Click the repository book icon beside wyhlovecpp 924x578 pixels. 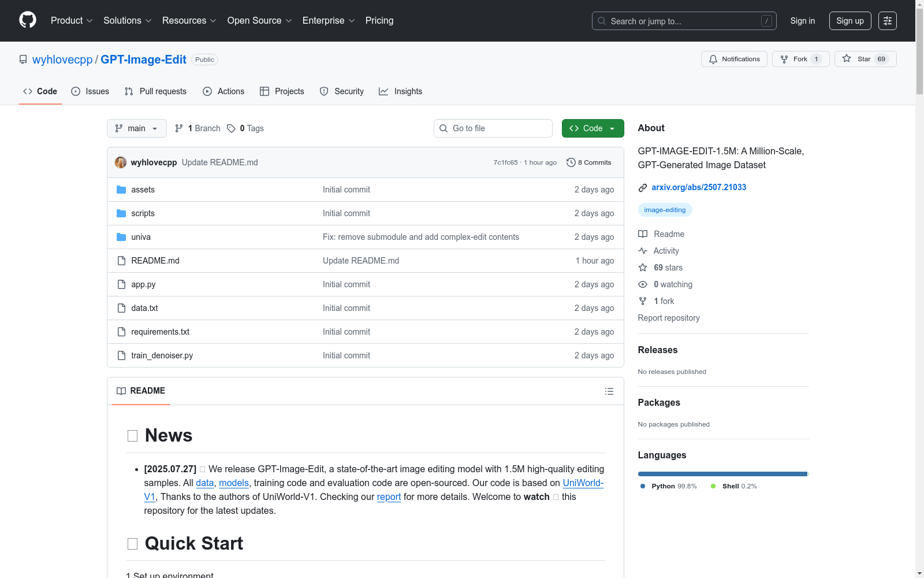coord(23,60)
